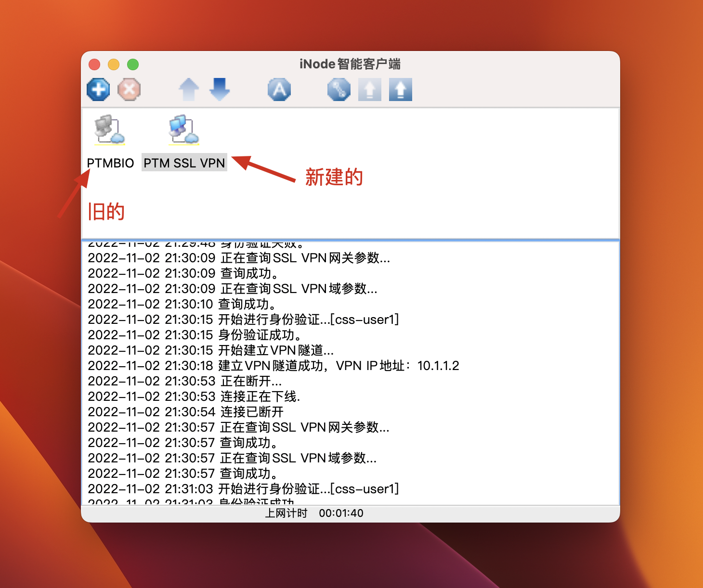Click log line 21:30:53 正在断开
The height and width of the screenshot is (588, 703).
(185, 381)
